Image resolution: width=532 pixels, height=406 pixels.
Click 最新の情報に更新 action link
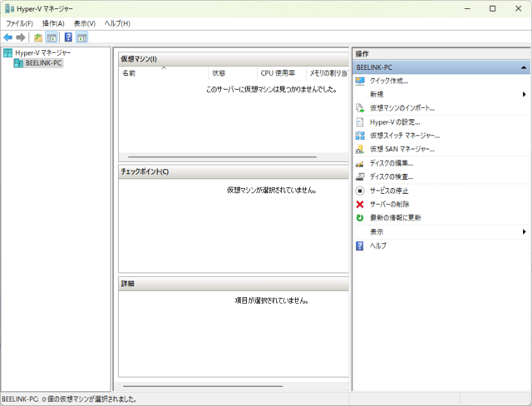(x=396, y=218)
